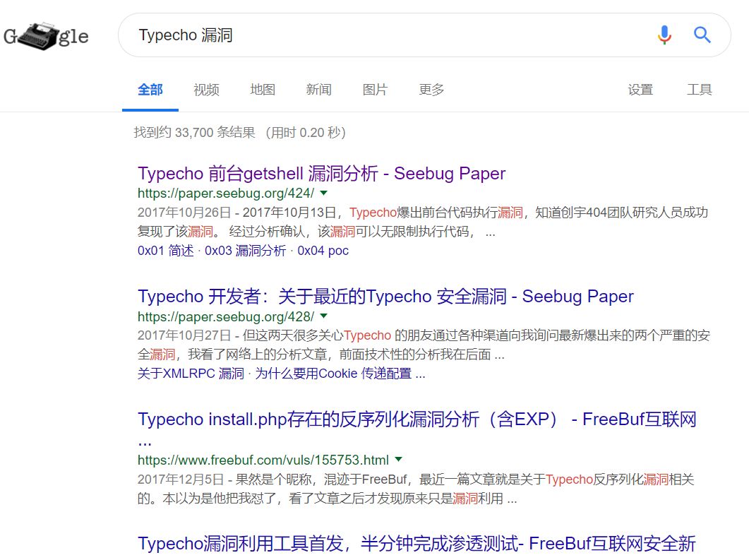Switch to the 地图 tab
This screenshot has height=560, width=749.
click(x=263, y=90)
